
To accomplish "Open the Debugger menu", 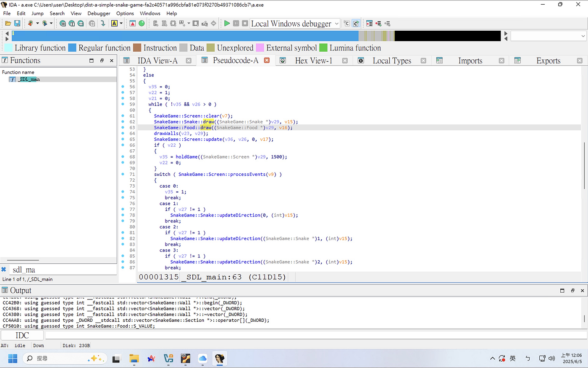I will coord(99,13).
